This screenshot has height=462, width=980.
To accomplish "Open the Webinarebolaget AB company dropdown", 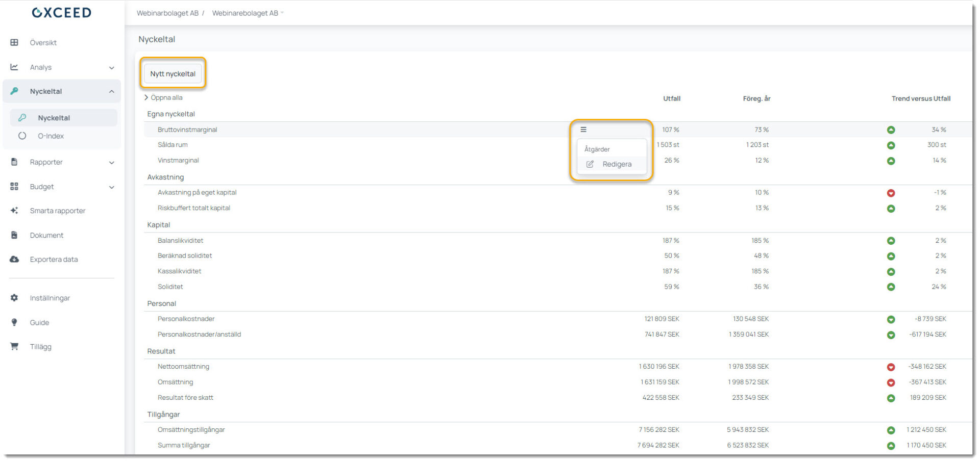I will [x=248, y=13].
